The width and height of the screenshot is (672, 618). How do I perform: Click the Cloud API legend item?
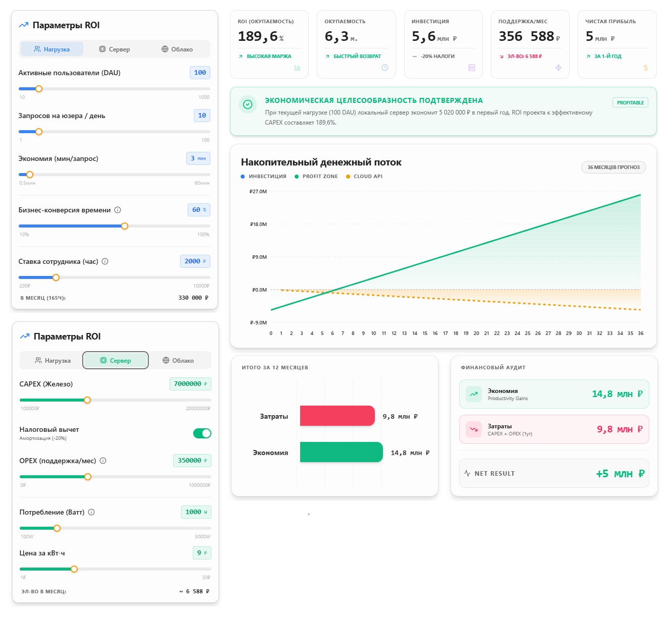click(x=364, y=177)
